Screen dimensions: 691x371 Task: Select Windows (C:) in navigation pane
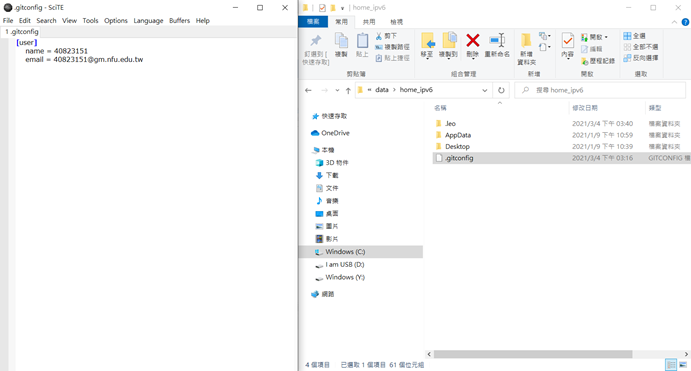(x=345, y=252)
